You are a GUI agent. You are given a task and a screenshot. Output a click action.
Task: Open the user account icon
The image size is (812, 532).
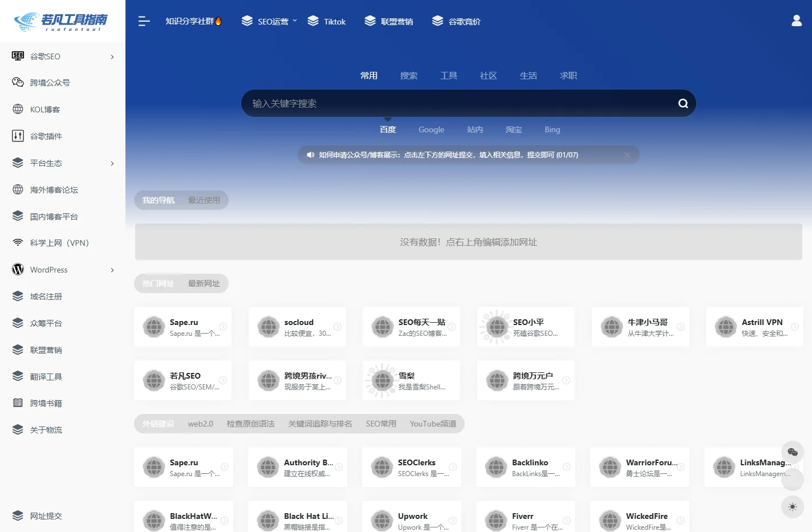[797, 21]
